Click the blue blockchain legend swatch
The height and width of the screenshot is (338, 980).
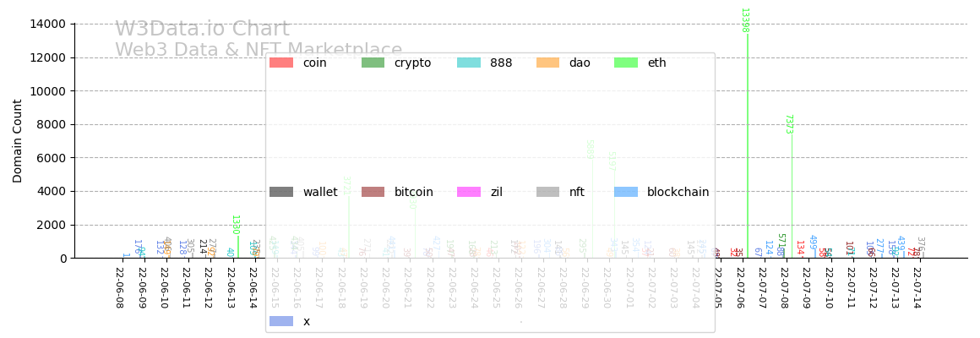[626, 192]
